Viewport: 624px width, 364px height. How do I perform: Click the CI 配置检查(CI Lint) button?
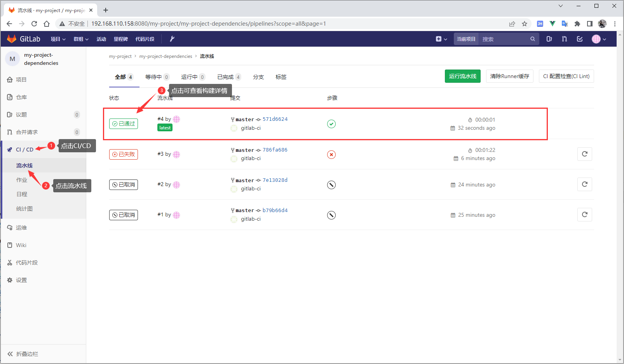coord(566,76)
